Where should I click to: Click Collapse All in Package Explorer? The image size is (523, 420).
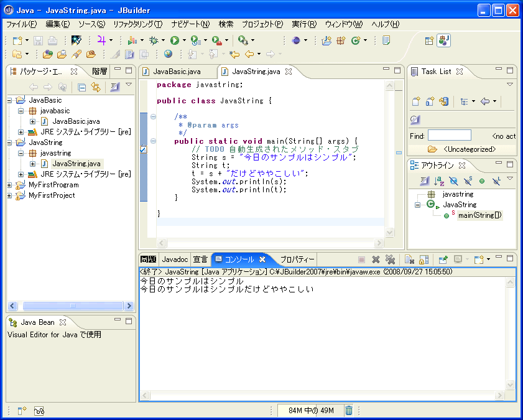82,87
